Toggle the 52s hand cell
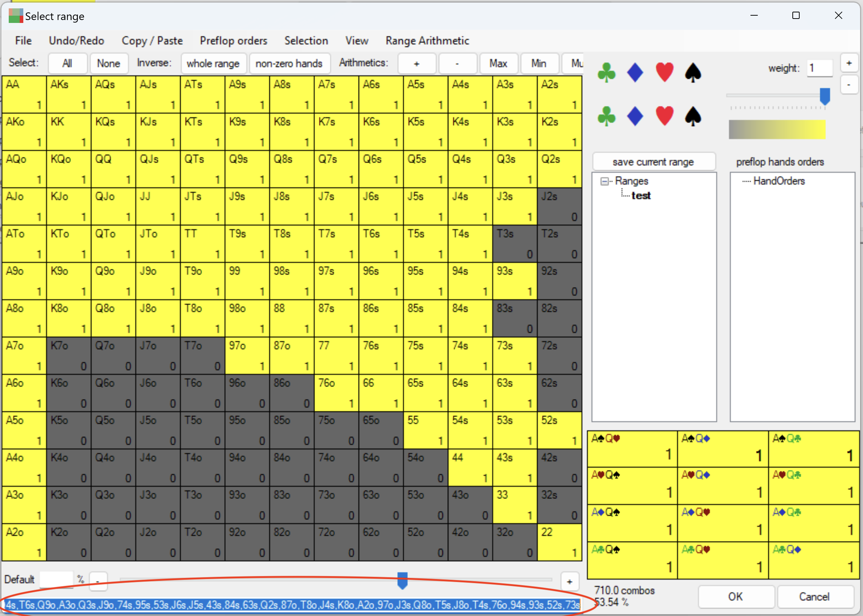This screenshot has width=863, height=616. click(x=560, y=430)
